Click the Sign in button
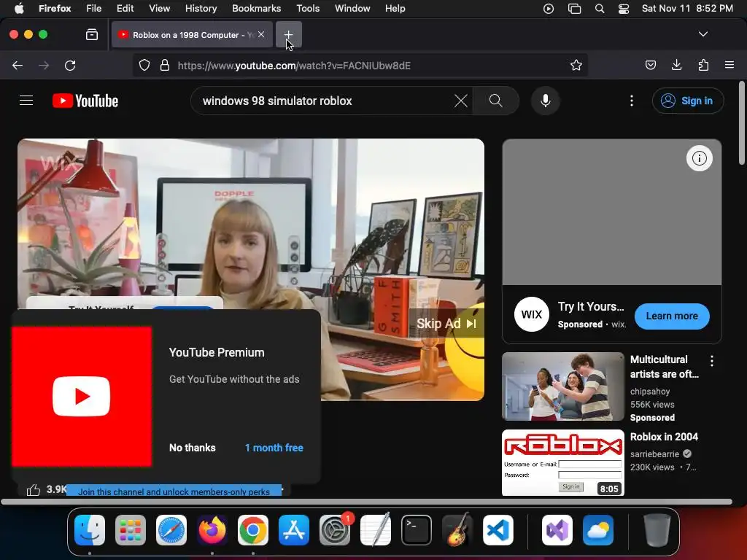 point(687,101)
